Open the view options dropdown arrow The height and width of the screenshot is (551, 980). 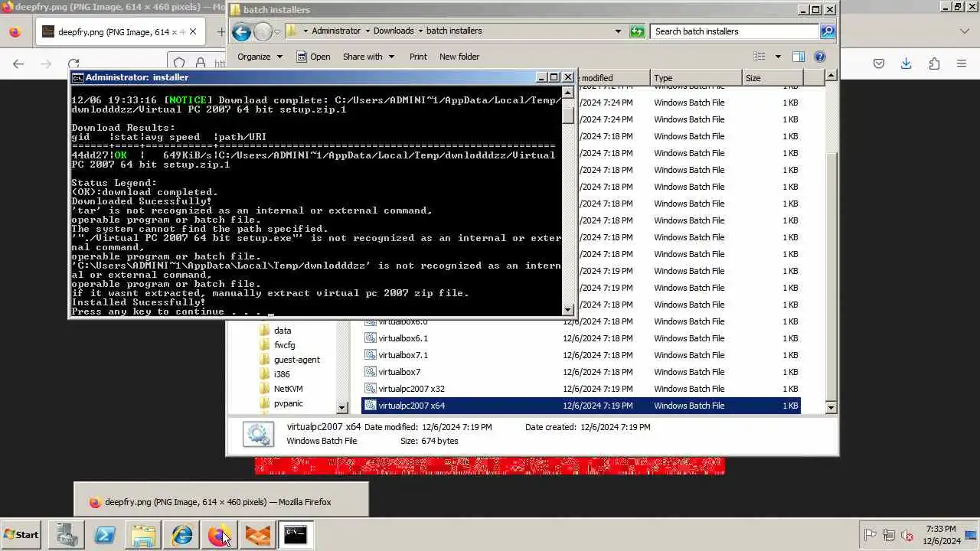778,57
